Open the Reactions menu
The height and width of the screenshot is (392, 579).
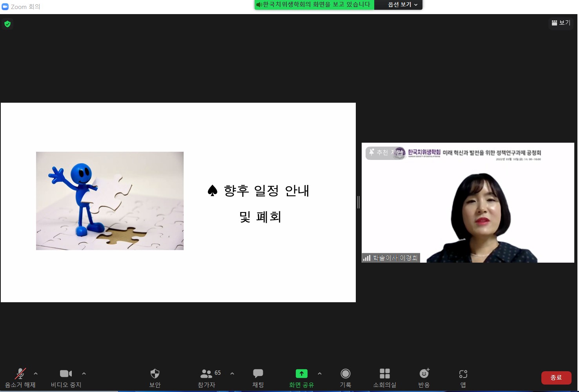(424, 378)
